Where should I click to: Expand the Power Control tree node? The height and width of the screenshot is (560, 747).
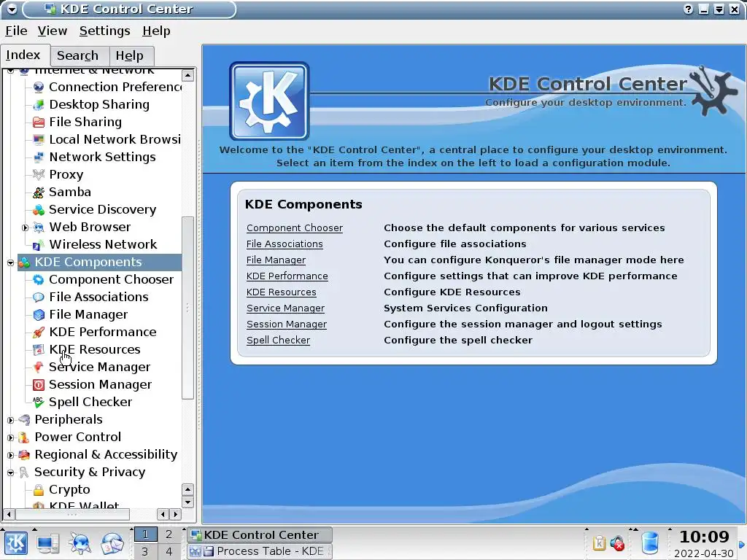click(x=10, y=437)
